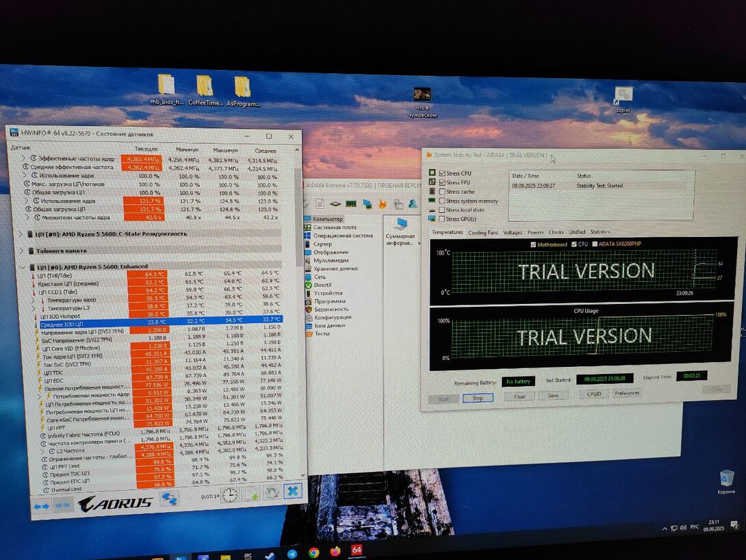Click HWiNFO logging sheet with plus icon
Viewport: 746px width, 560px height.
(252, 494)
